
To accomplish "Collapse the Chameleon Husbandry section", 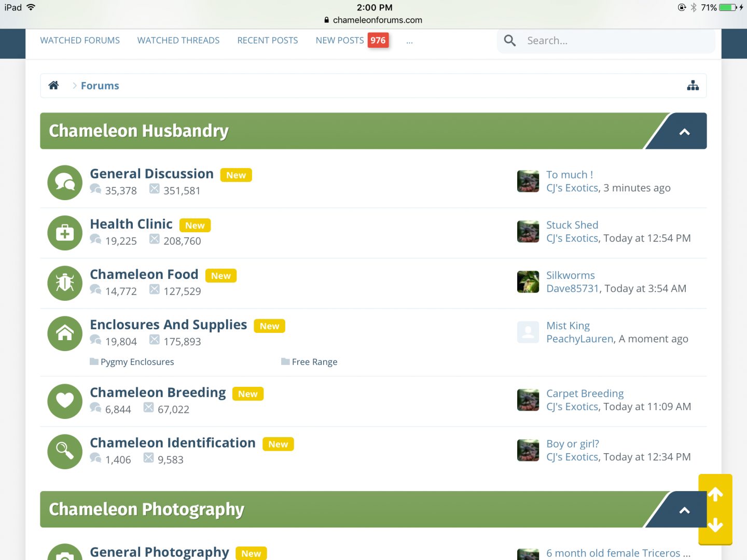I will (x=684, y=132).
